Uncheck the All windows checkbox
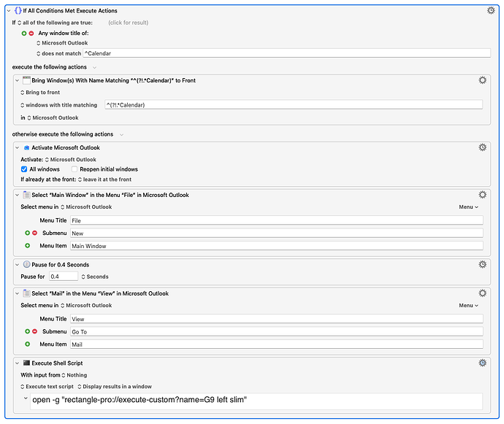The image size is (504, 424). point(24,169)
